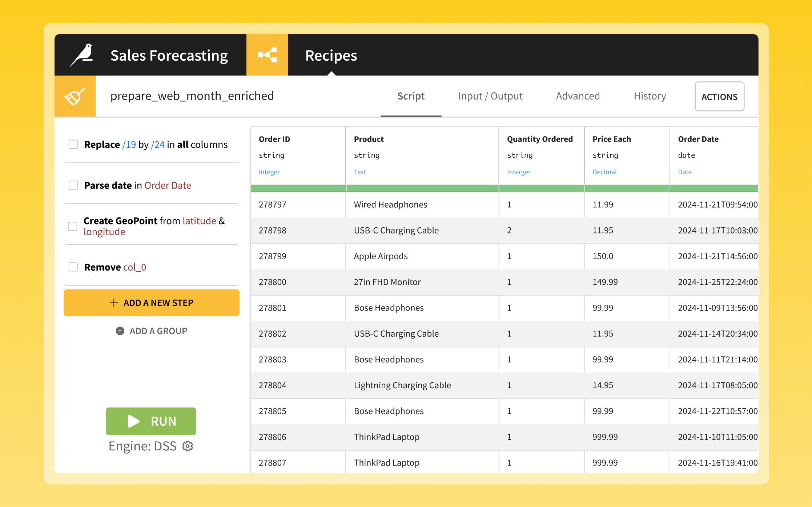Screen dimensions: 812x507
Task: Open the History tab
Action: coord(650,96)
